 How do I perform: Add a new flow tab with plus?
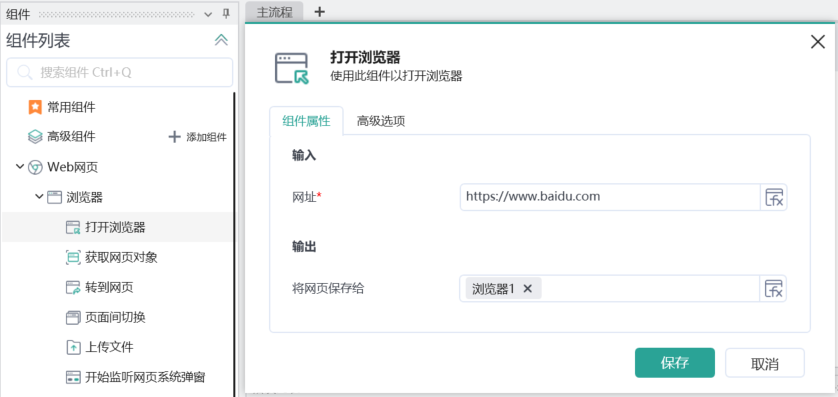point(319,12)
